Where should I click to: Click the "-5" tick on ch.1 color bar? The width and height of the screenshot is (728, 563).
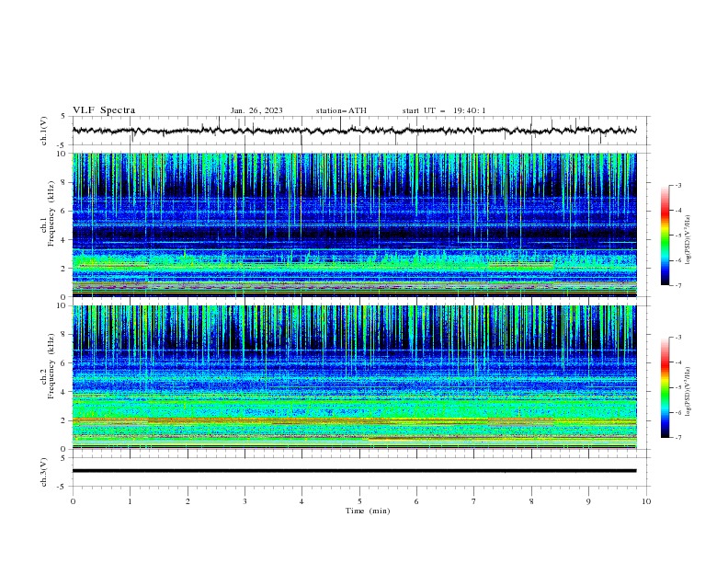pos(678,236)
